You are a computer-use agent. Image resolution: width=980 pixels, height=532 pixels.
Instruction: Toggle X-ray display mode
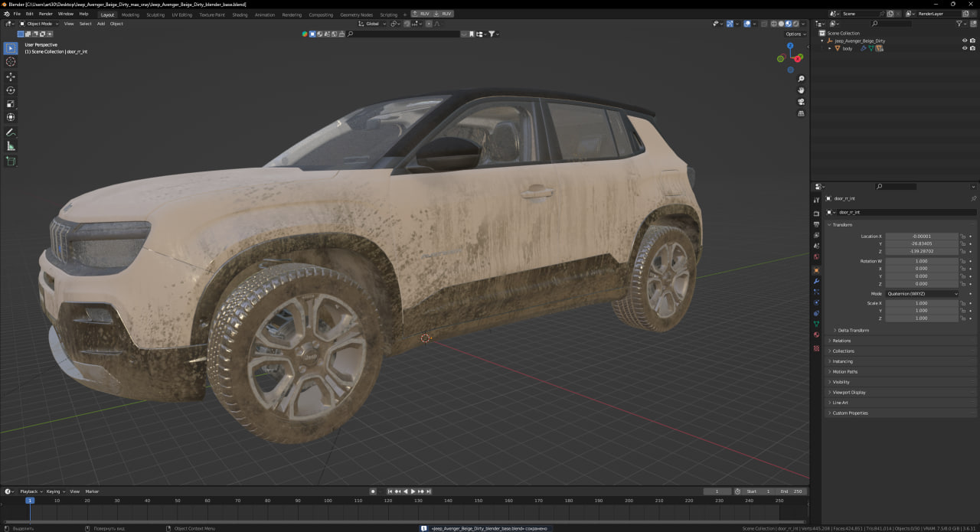tap(764, 24)
